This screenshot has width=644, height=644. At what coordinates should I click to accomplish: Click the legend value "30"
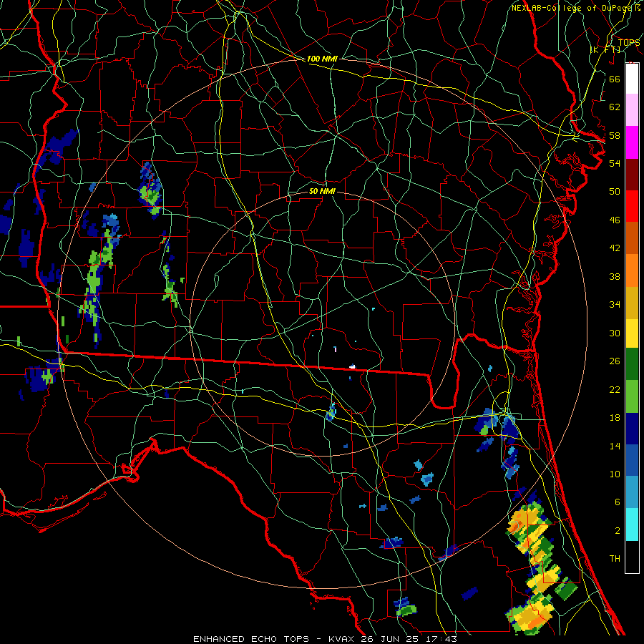615,333
